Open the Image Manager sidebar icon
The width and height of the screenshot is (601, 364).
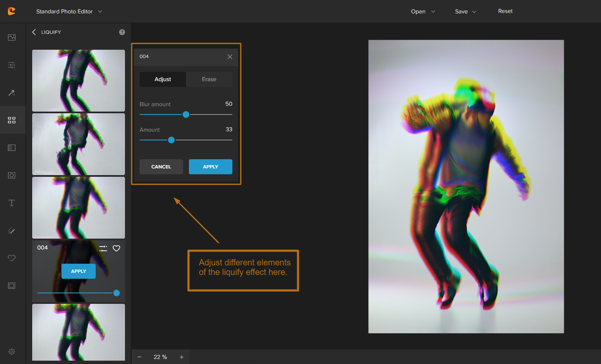coord(12,37)
